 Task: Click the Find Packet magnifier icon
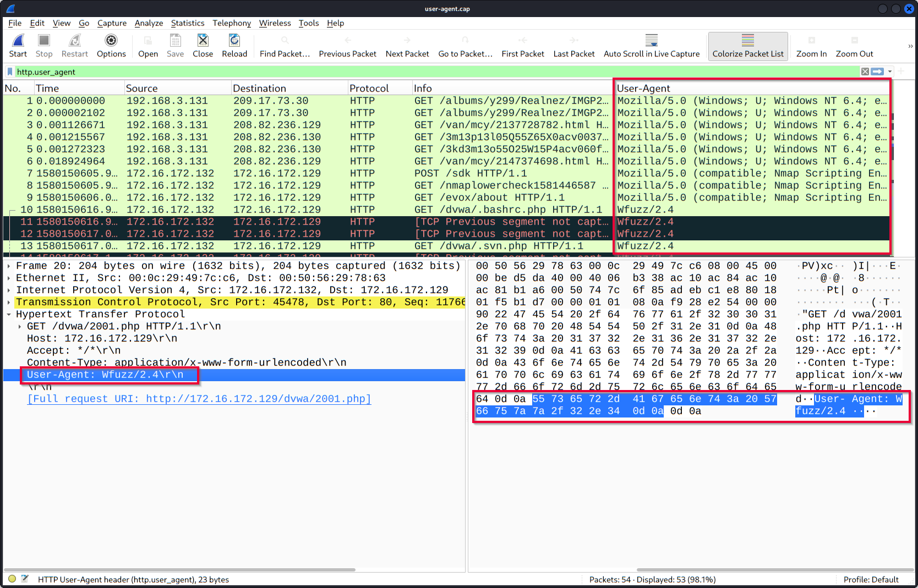click(x=285, y=41)
